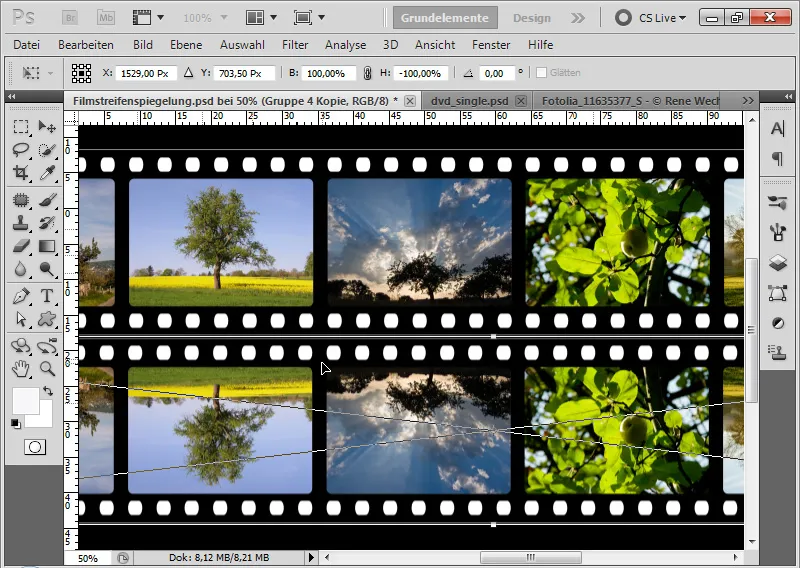Switch to the Fotolia_11635377_S tab
The image size is (800, 568).
pyautogui.click(x=631, y=101)
